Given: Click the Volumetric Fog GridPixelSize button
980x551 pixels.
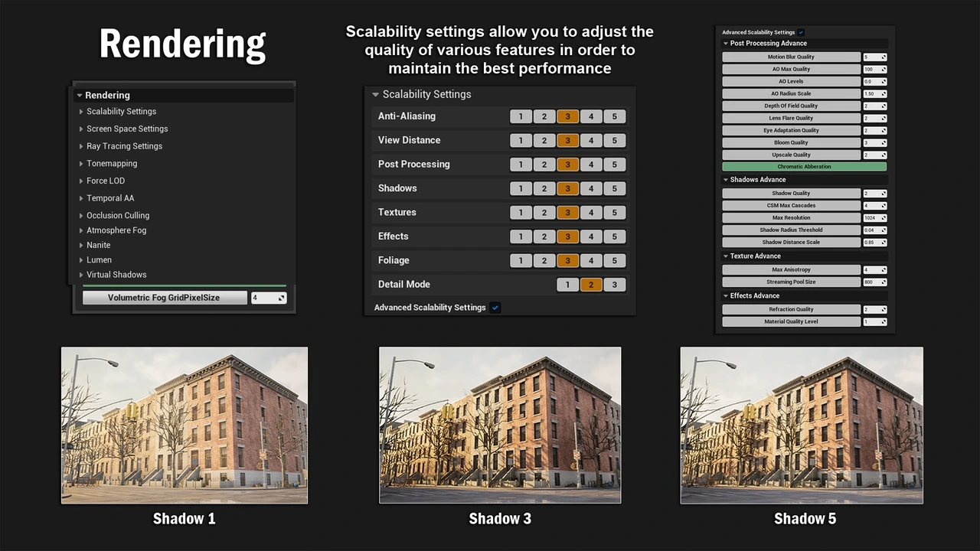Looking at the screenshot, I should (x=164, y=298).
